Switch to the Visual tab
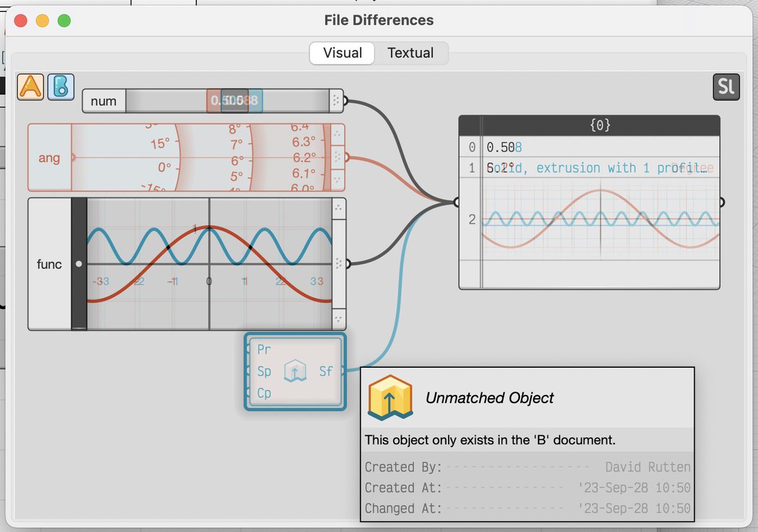 pyautogui.click(x=342, y=53)
